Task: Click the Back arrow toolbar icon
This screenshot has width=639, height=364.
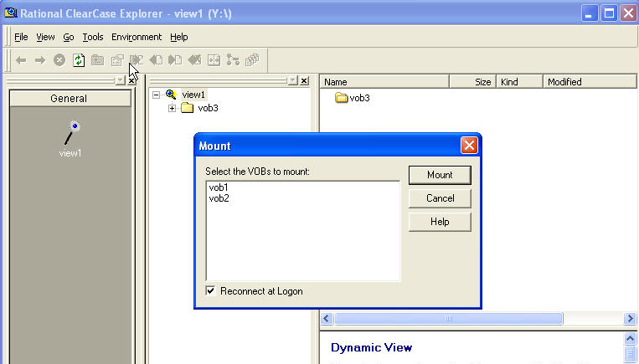Action: click(x=21, y=60)
